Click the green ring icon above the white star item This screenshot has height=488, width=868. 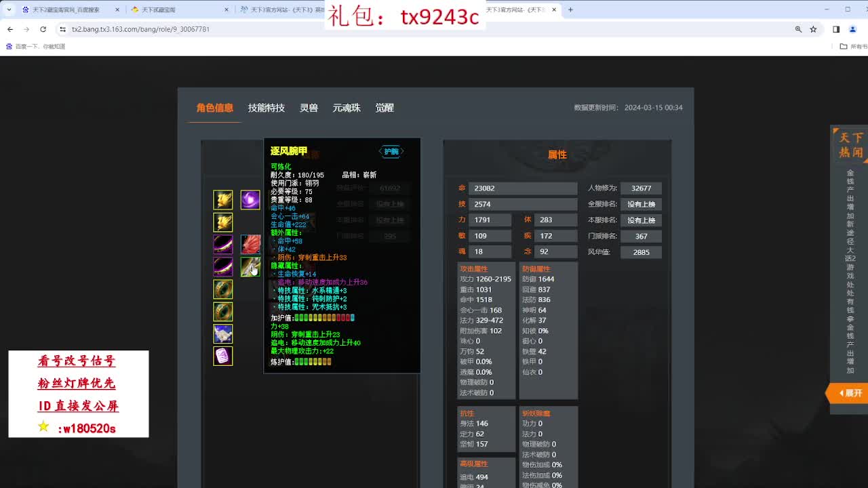pyautogui.click(x=223, y=311)
